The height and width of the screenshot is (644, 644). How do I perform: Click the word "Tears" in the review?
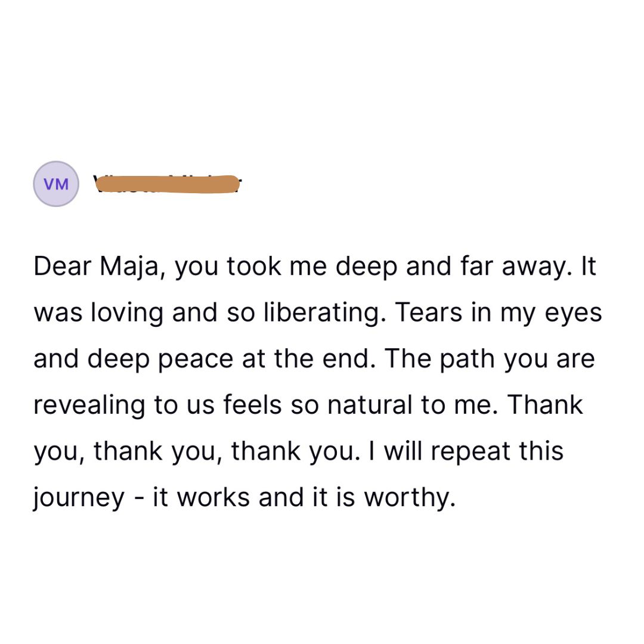coord(429,312)
